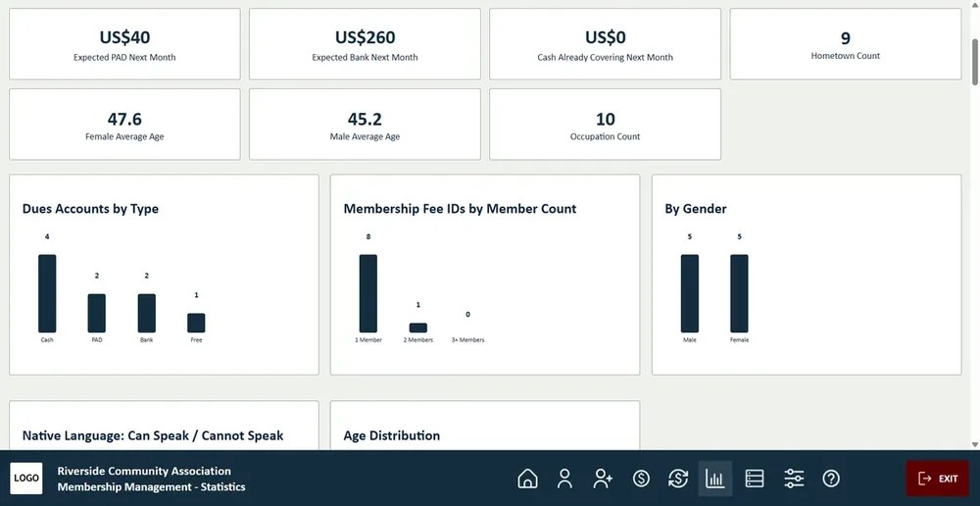Open the records table icon
The width and height of the screenshot is (980, 506).
click(755, 479)
